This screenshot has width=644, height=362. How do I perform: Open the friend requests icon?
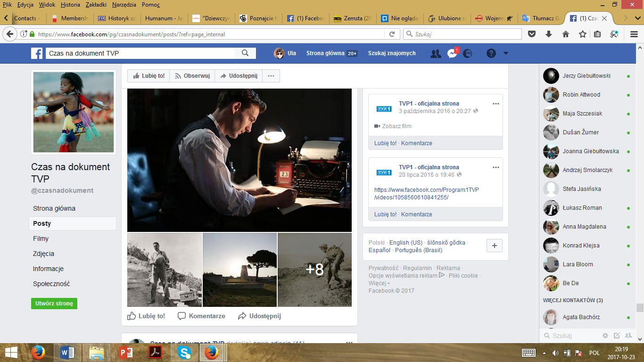(436, 53)
